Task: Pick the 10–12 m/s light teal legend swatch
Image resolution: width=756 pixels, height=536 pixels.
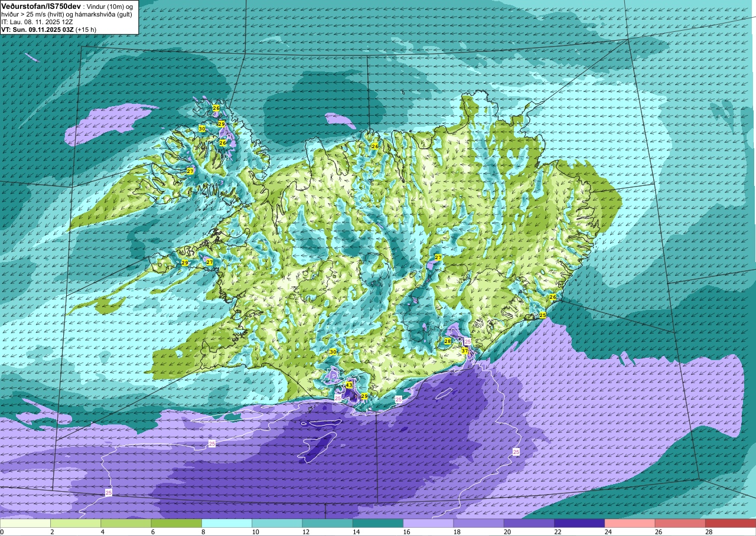Action: pos(277,523)
